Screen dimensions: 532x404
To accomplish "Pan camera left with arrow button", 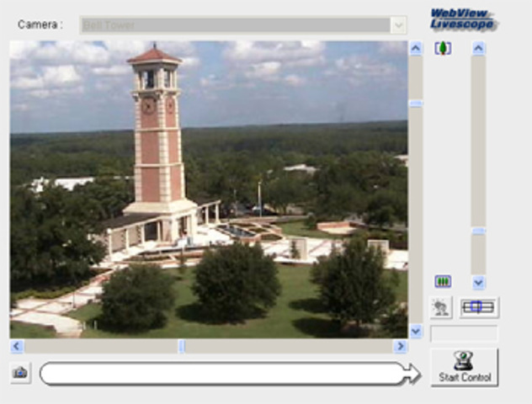I will tap(17, 346).
